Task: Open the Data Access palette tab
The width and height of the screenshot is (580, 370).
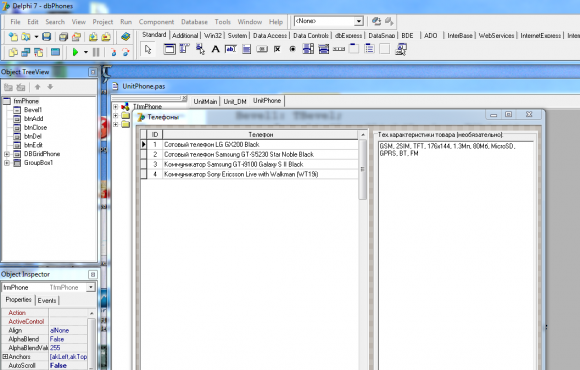Action: point(270,36)
